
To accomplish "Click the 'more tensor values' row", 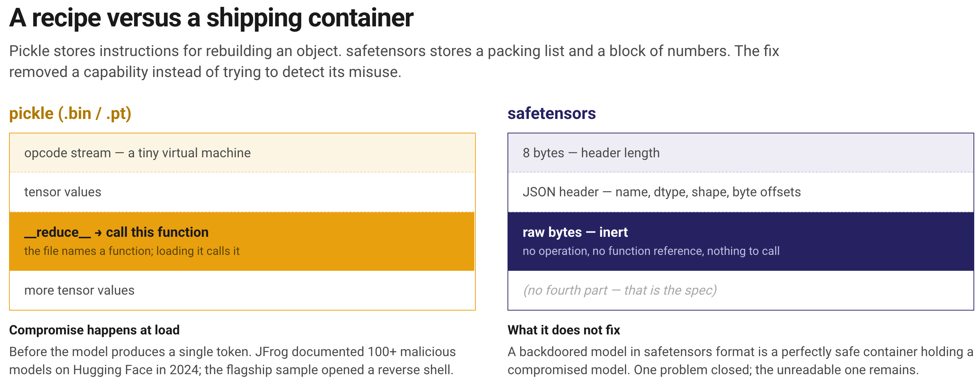I will [x=242, y=290].
